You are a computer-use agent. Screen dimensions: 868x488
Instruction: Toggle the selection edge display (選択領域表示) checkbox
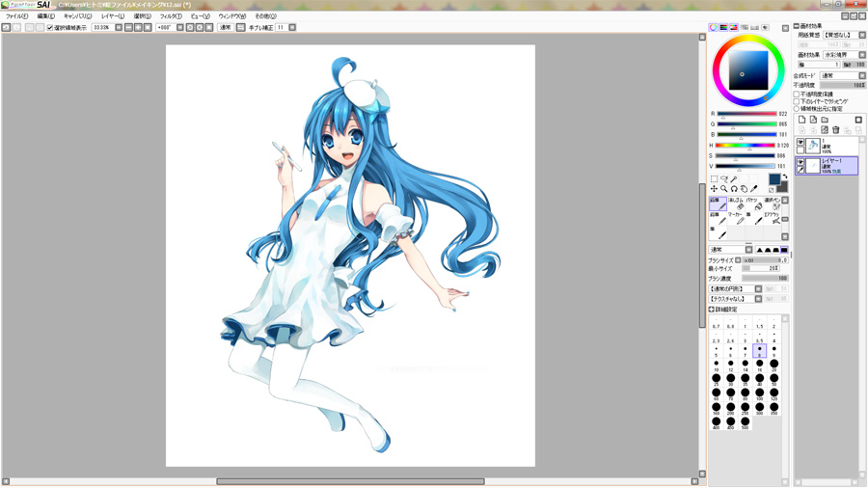(x=50, y=27)
